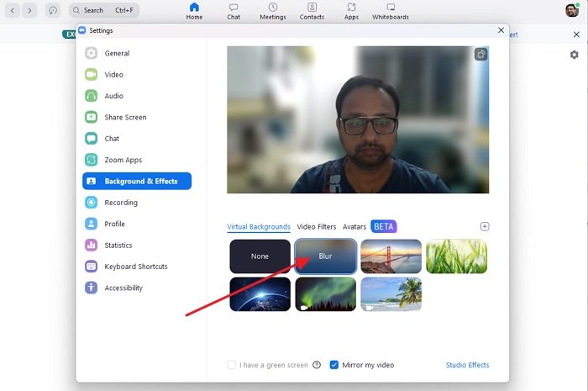
Task: Add a new background image
Action: [485, 226]
